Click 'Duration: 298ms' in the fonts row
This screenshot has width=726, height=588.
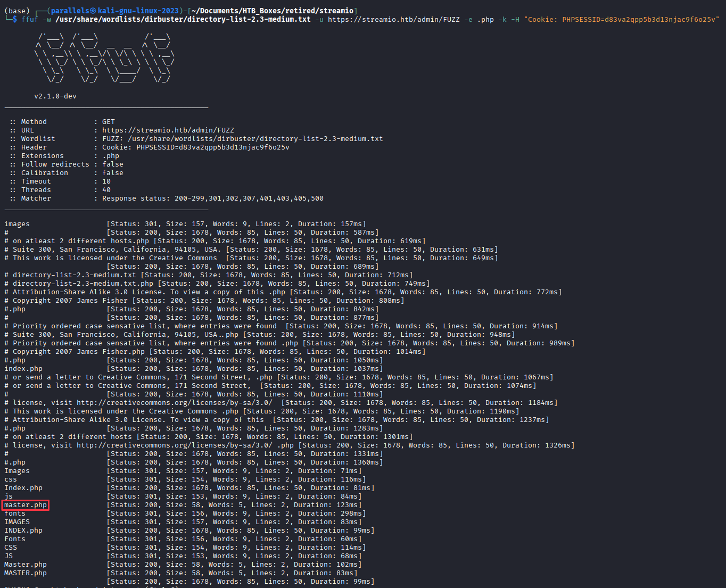click(330, 514)
